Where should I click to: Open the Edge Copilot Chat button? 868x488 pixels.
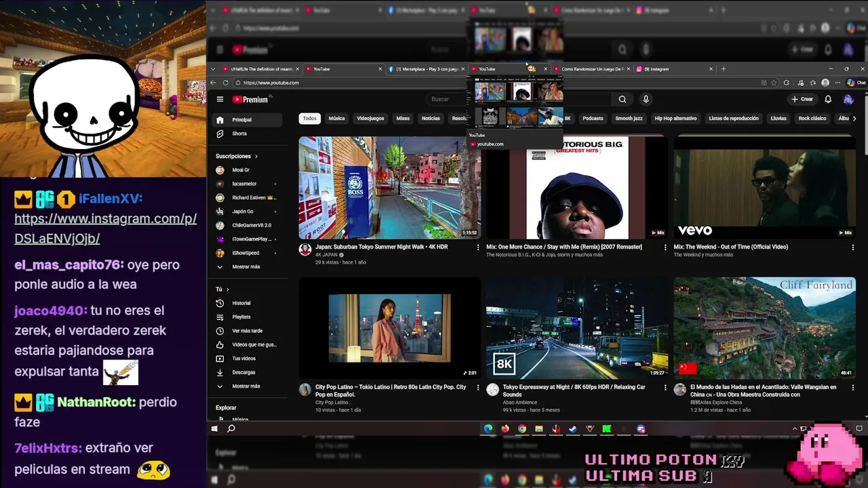tap(856, 83)
